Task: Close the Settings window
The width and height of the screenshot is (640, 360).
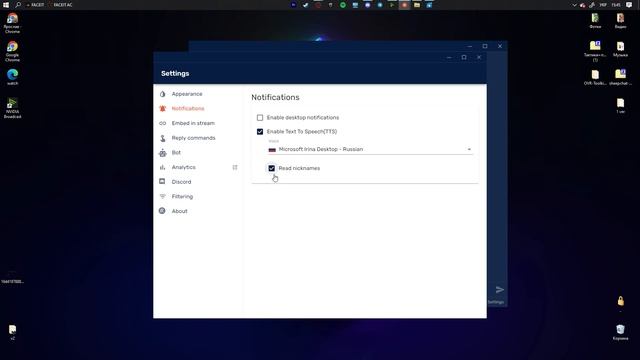Action: (479, 58)
